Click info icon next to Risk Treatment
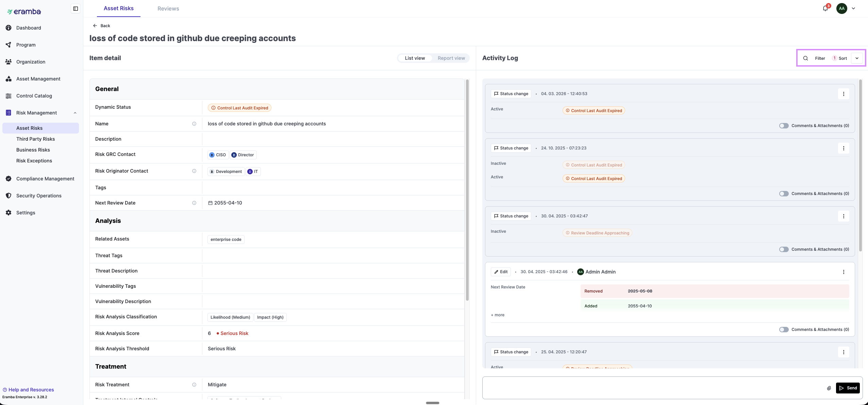The width and height of the screenshot is (868, 405). click(194, 385)
